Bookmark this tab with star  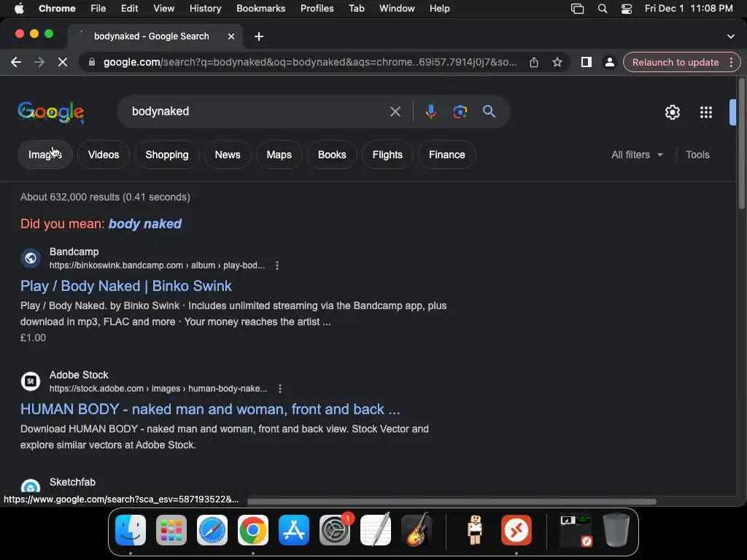tap(557, 63)
